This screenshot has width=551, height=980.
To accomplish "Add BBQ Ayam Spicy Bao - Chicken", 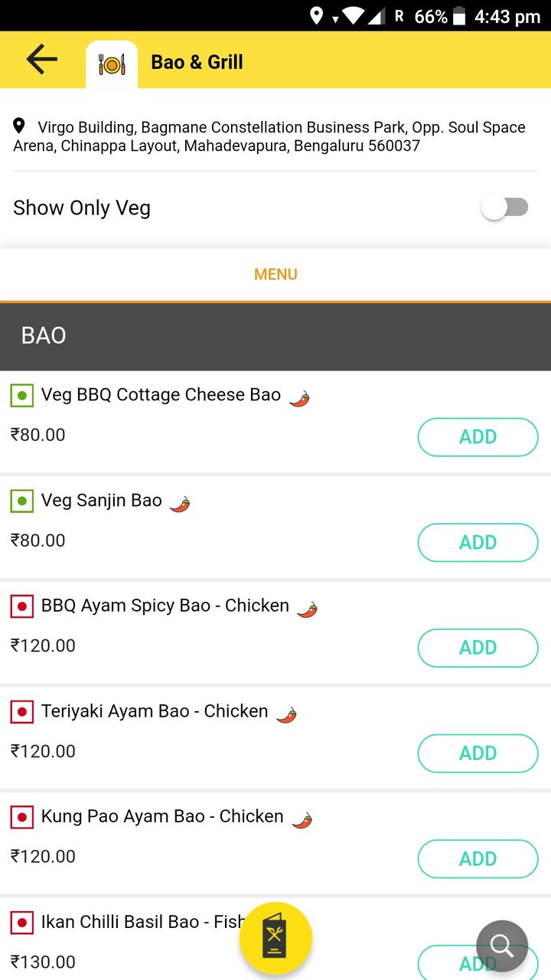I will 478,648.
